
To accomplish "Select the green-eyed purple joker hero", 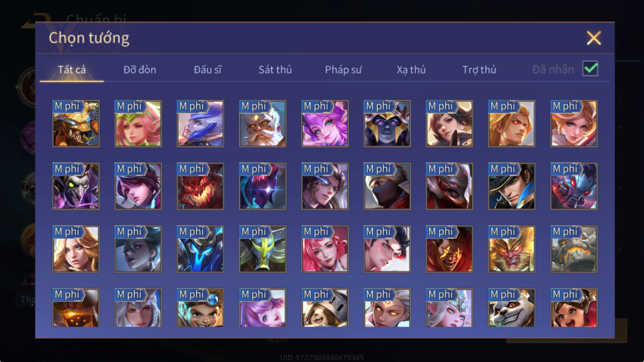I will pyautogui.click(x=76, y=186).
